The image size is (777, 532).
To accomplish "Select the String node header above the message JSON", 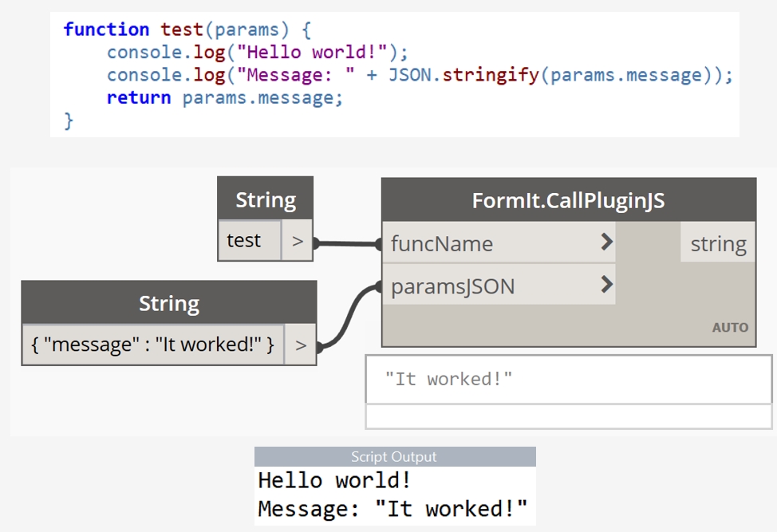I will point(168,303).
